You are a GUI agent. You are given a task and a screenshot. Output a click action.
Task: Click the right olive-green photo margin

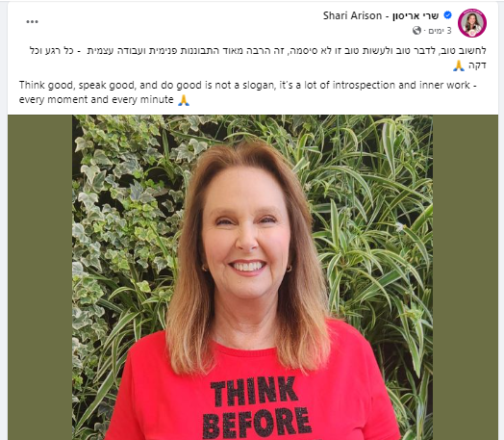[466, 277]
